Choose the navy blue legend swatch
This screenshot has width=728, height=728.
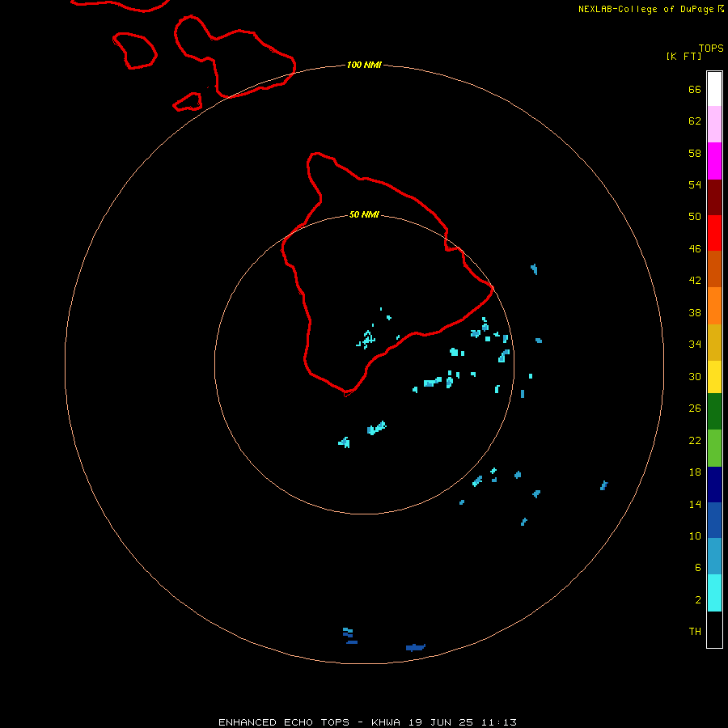coord(714,485)
